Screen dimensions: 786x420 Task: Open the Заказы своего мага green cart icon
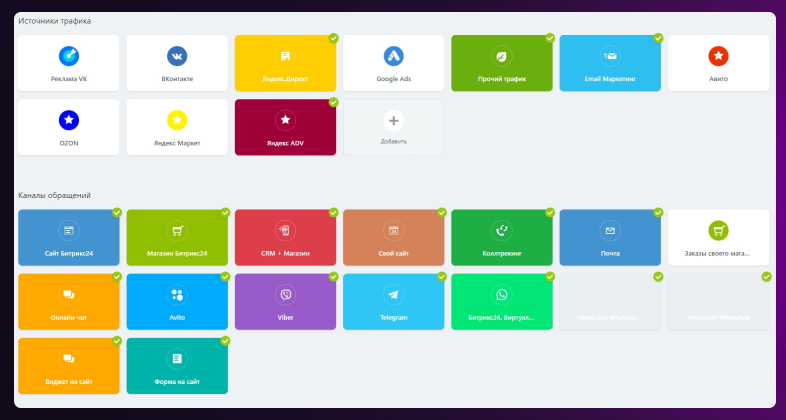click(718, 231)
